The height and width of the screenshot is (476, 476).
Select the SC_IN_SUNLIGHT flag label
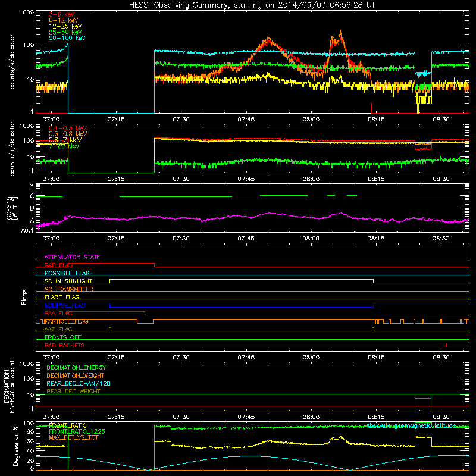click(x=68, y=281)
